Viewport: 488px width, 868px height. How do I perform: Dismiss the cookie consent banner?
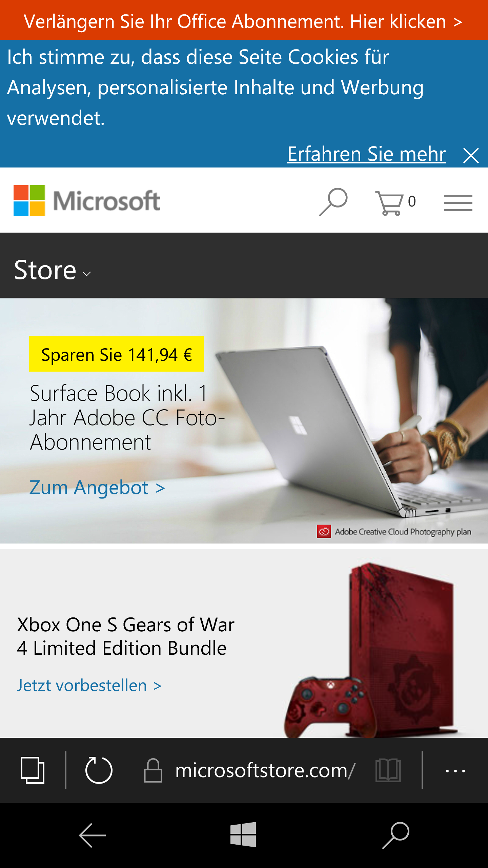tap(471, 156)
